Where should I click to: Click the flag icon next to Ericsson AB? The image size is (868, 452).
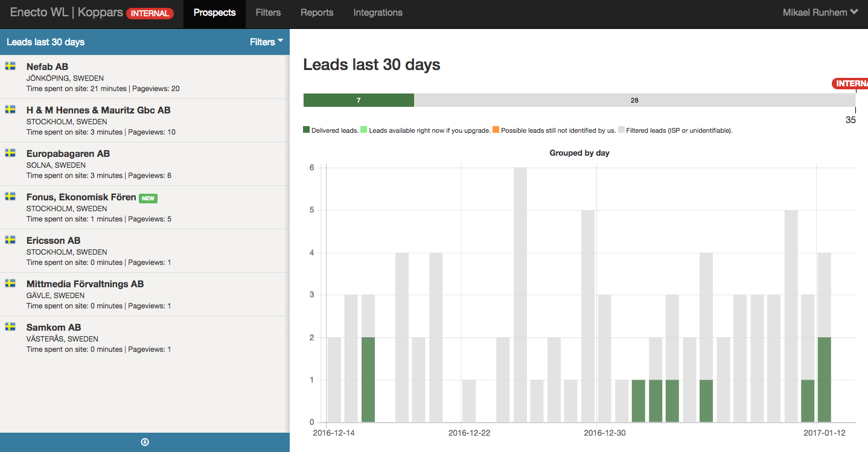(x=10, y=240)
